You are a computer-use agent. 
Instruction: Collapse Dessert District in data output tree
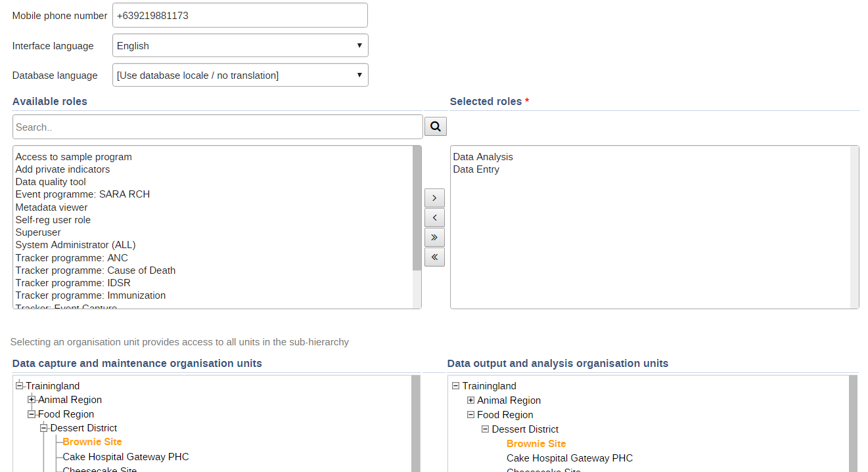coord(485,429)
